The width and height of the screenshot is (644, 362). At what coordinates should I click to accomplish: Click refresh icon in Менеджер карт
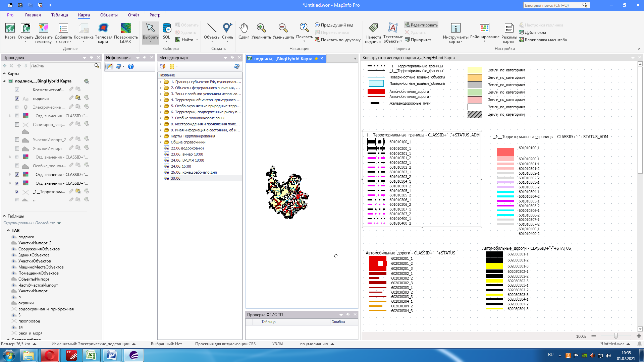tap(237, 66)
